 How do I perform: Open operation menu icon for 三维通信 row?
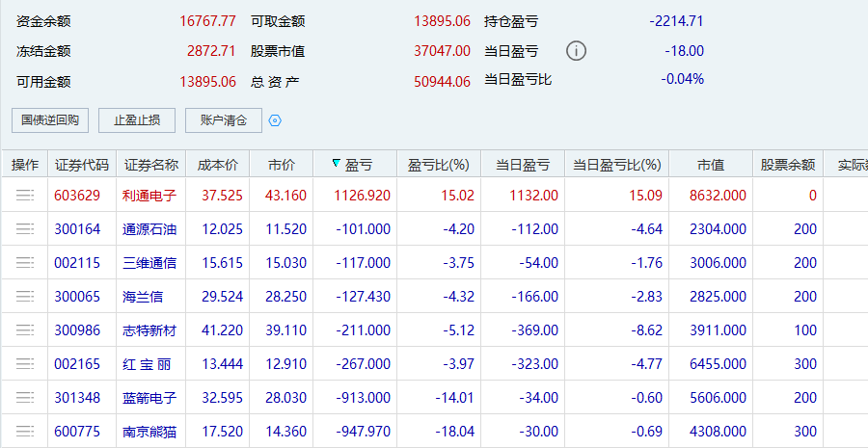25,263
